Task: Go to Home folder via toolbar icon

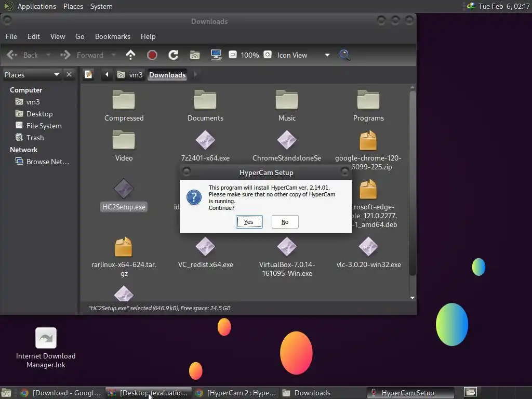Action: [195, 55]
